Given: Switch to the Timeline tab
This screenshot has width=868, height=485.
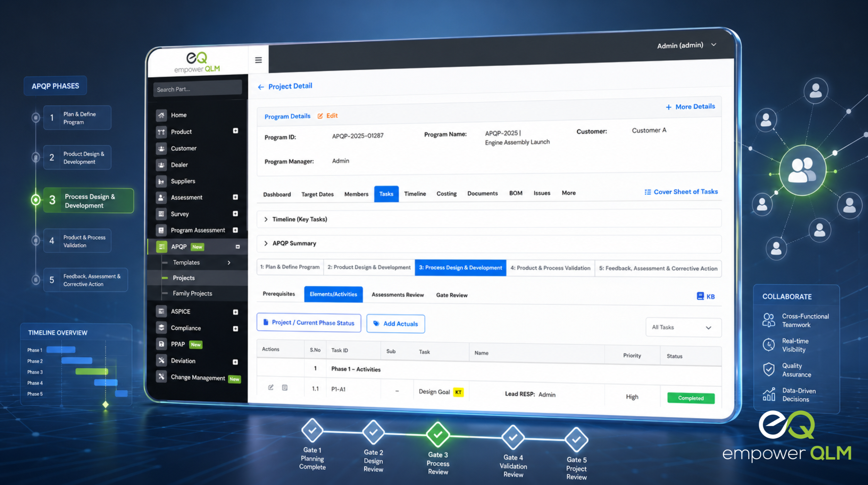Looking at the screenshot, I should pos(415,194).
